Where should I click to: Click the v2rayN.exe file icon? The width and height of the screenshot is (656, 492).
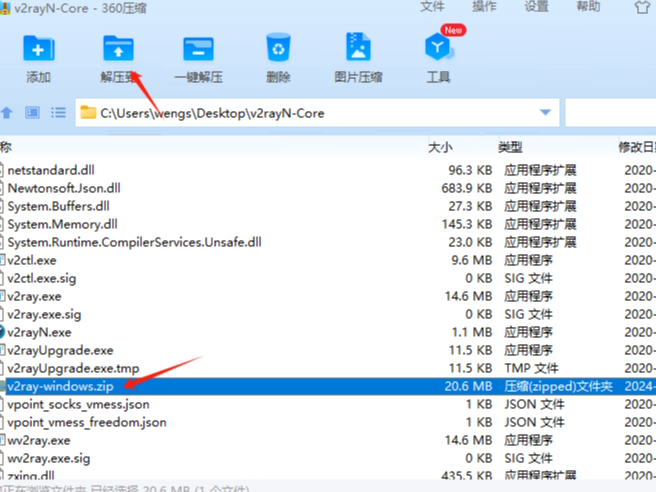point(2,332)
